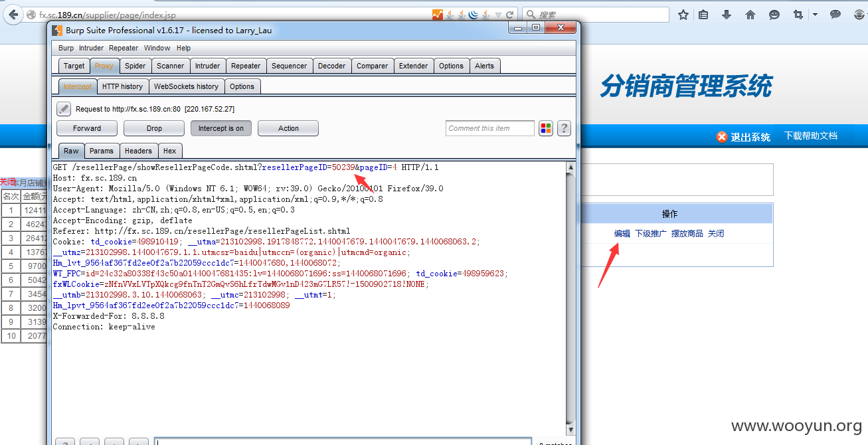Open the Burp menu in the menu bar
868x445 pixels.
point(66,48)
